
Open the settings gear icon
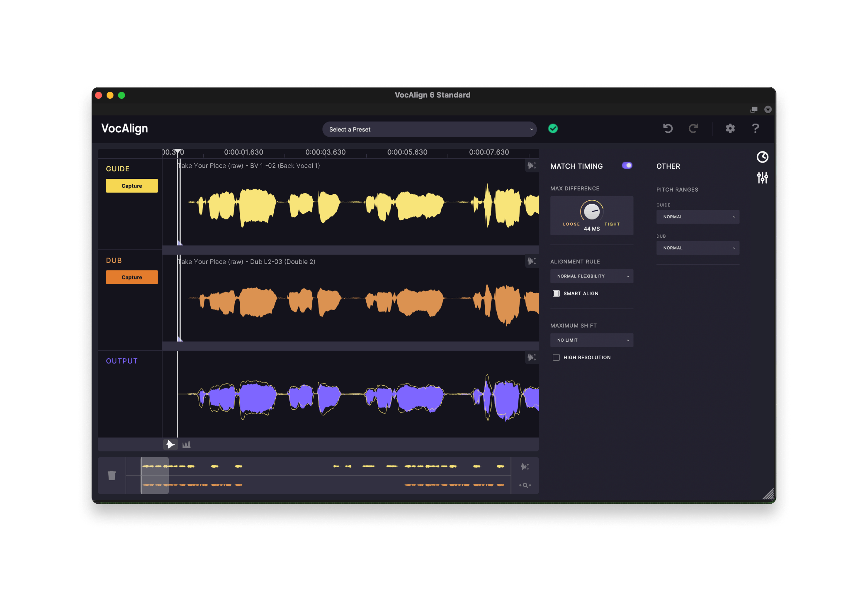tap(730, 129)
